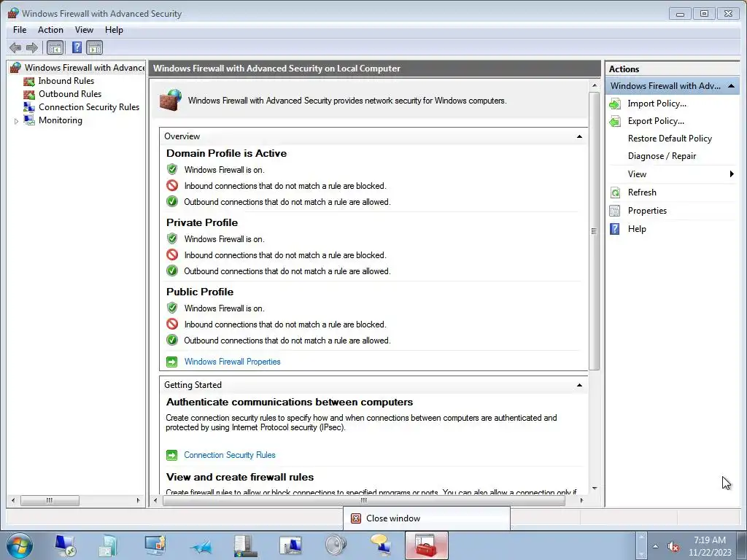The height and width of the screenshot is (560, 747).
Task: Click the Properties icon in Actions pane
Action: click(615, 211)
